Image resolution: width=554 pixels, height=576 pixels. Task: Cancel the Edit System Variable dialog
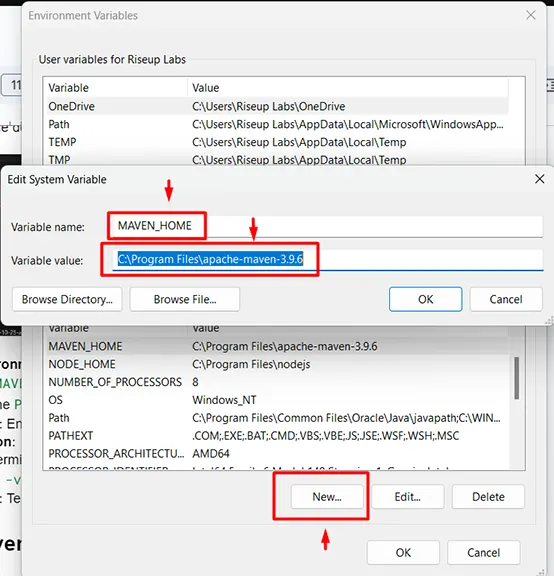pyautogui.click(x=506, y=299)
